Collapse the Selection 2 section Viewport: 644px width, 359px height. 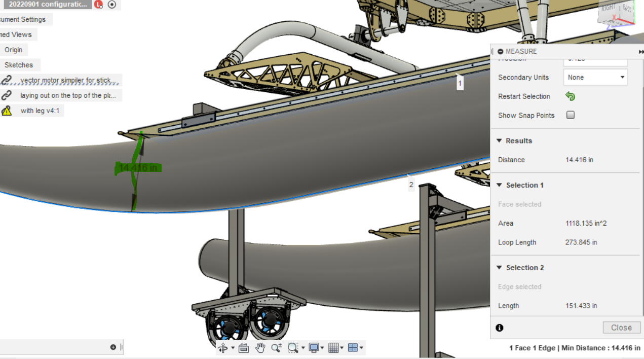[x=499, y=268]
